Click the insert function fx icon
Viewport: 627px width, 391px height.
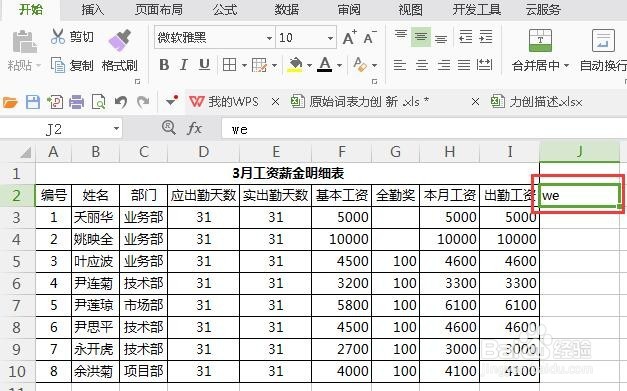point(194,129)
